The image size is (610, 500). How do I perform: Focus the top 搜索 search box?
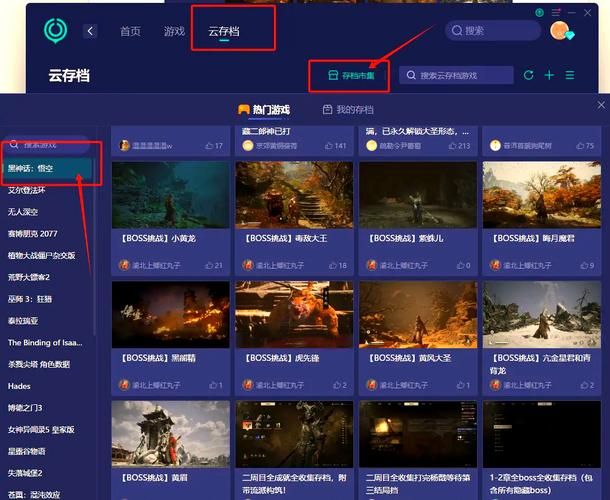pos(493,30)
